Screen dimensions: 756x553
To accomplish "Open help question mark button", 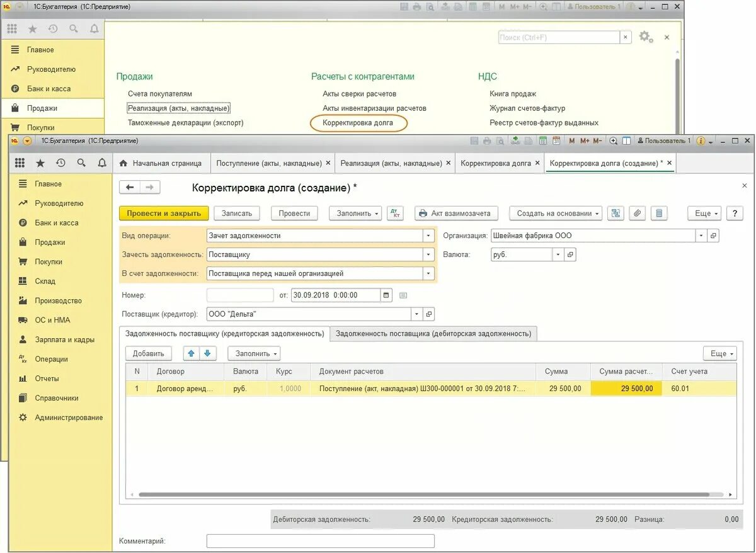I will [735, 214].
